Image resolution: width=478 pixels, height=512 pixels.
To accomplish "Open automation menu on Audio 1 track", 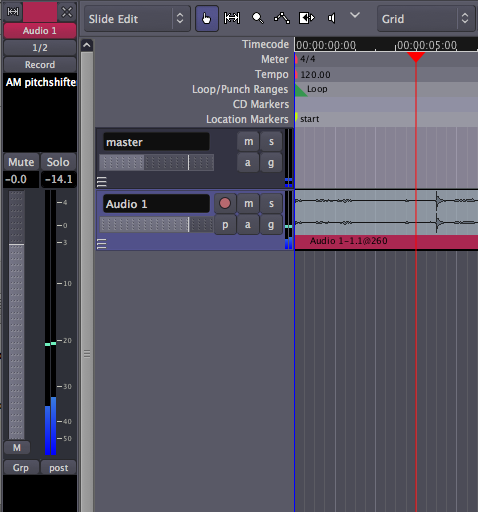I will pos(248,225).
